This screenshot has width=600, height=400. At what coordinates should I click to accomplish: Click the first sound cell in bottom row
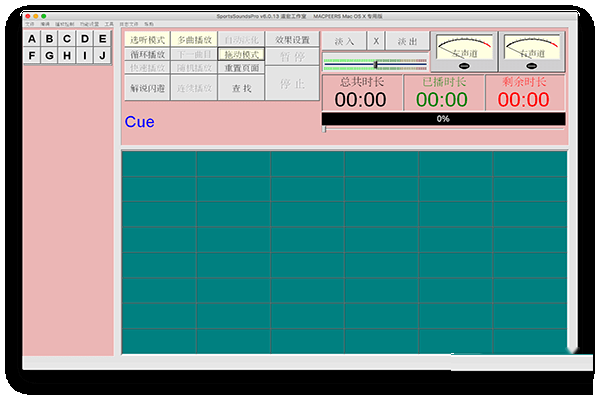tap(159, 341)
